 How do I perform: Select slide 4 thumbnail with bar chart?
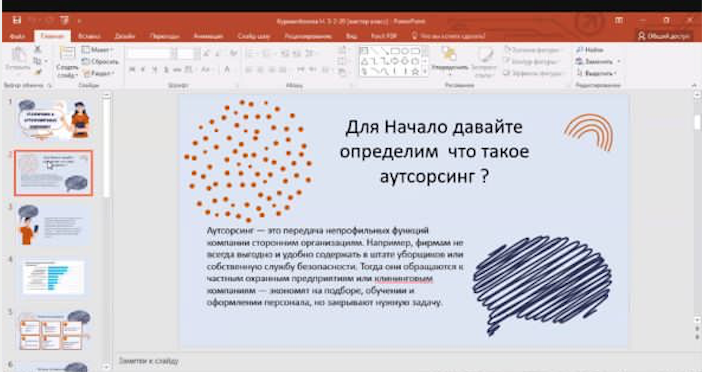53,277
